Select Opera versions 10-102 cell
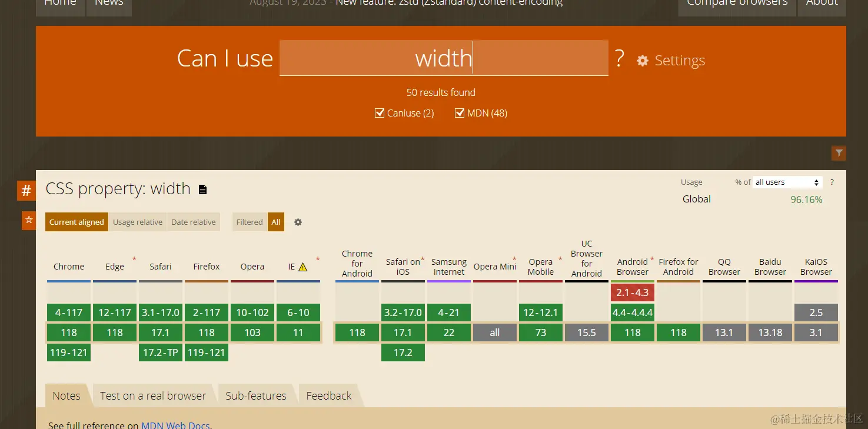 (x=252, y=312)
